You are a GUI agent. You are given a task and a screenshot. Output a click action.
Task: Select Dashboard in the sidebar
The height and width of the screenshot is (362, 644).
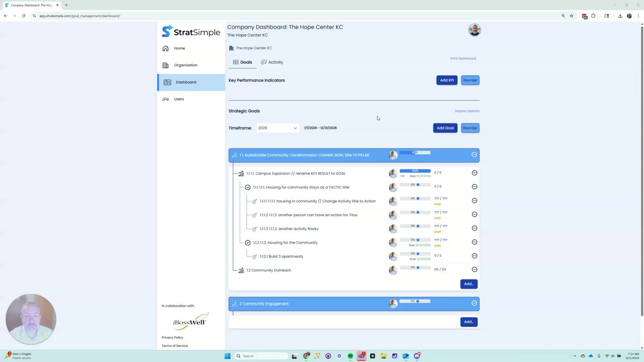(191, 82)
